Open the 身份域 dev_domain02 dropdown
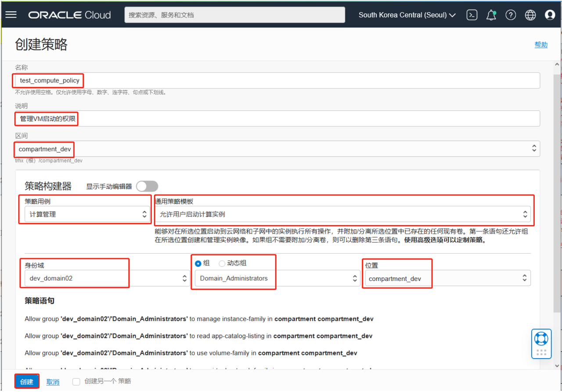Viewport: 562px width, 392px height. tap(107, 278)
